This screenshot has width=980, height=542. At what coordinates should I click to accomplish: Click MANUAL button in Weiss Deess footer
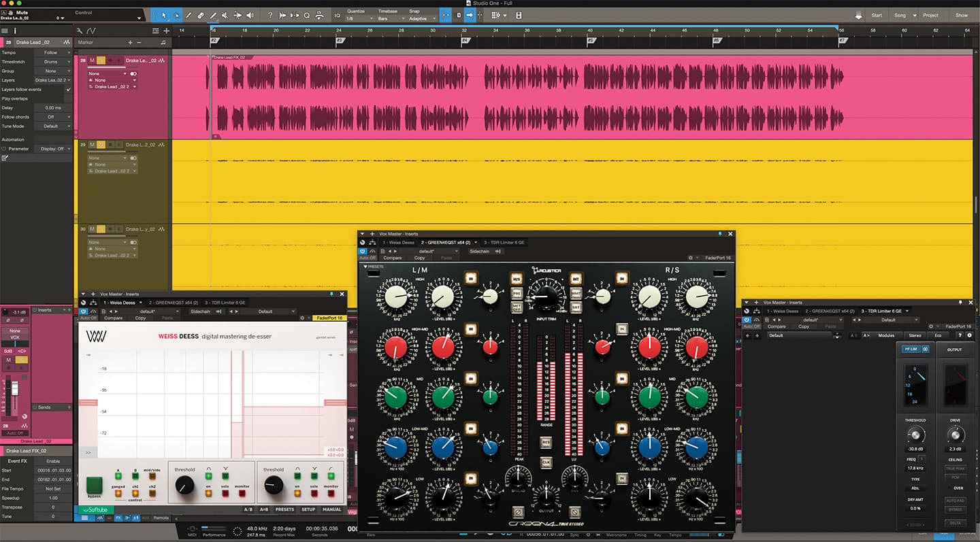pyautogui.click(x=331, y=509)
